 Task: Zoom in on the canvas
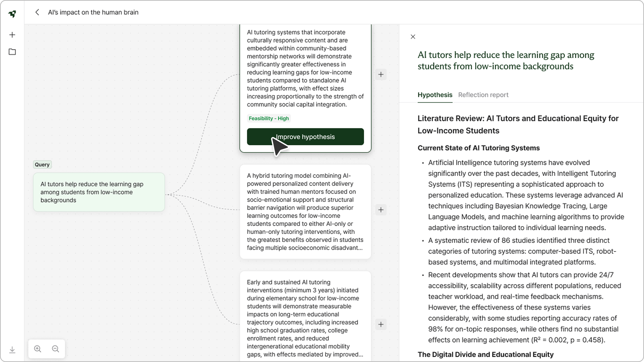click(x=38, y=349)
